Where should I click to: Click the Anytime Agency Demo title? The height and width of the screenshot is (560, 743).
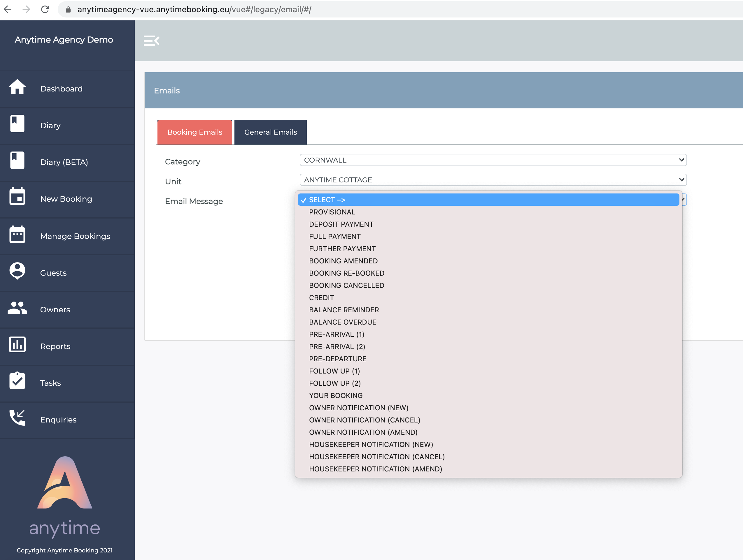tap(64, 40)
